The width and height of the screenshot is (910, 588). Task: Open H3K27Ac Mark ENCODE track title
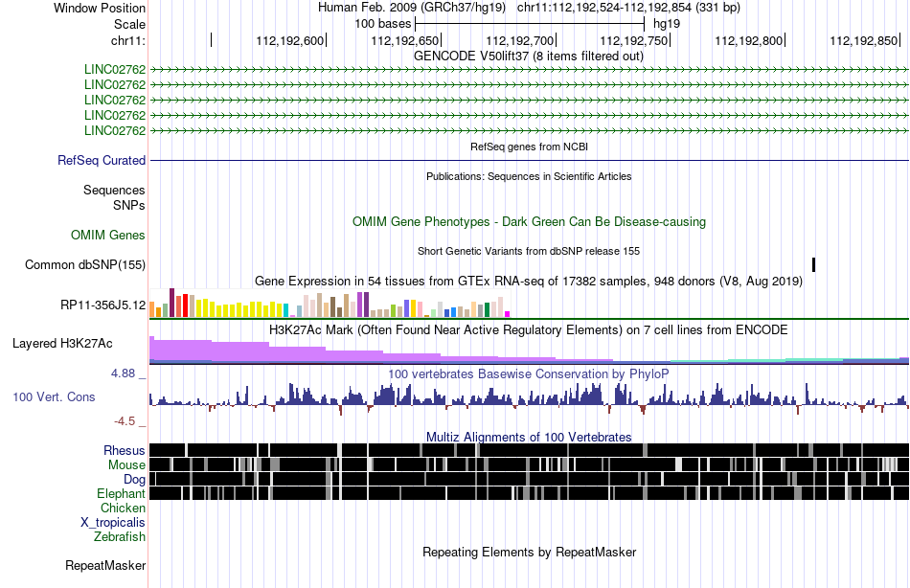[x=529, y=330]
